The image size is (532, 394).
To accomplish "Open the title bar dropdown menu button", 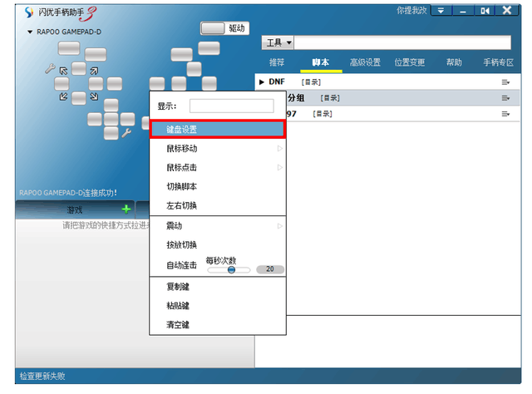I will pos(441,11).
